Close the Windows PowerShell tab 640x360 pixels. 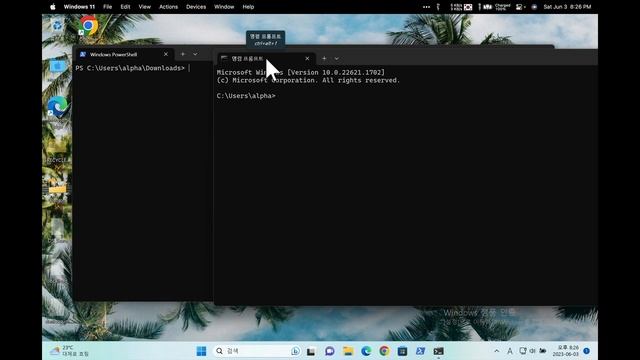tap(166, 54)
